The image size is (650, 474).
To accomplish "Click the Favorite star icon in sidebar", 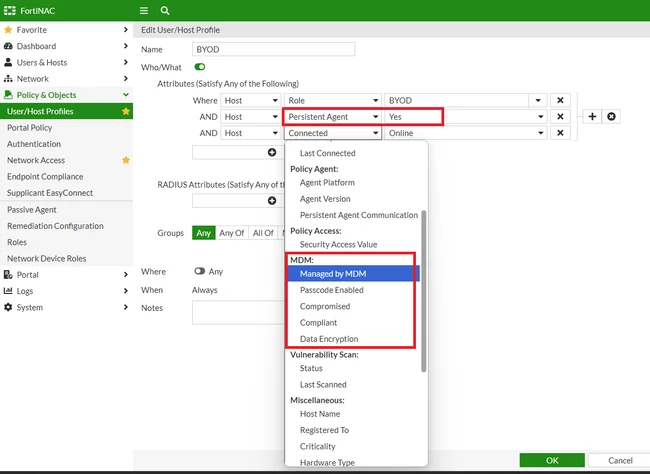I will pyautogui.click(x=8, y=30).
